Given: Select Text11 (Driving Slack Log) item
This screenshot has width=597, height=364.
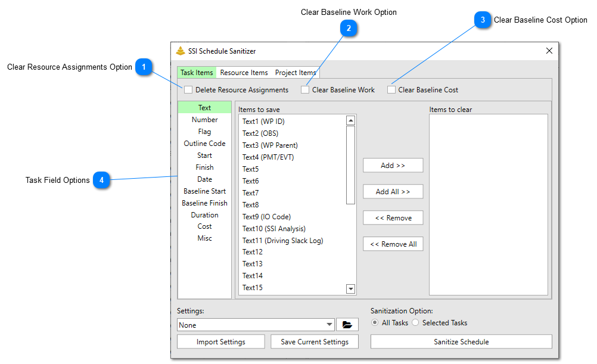Looking at the screenshot, I should pos(283,240).
